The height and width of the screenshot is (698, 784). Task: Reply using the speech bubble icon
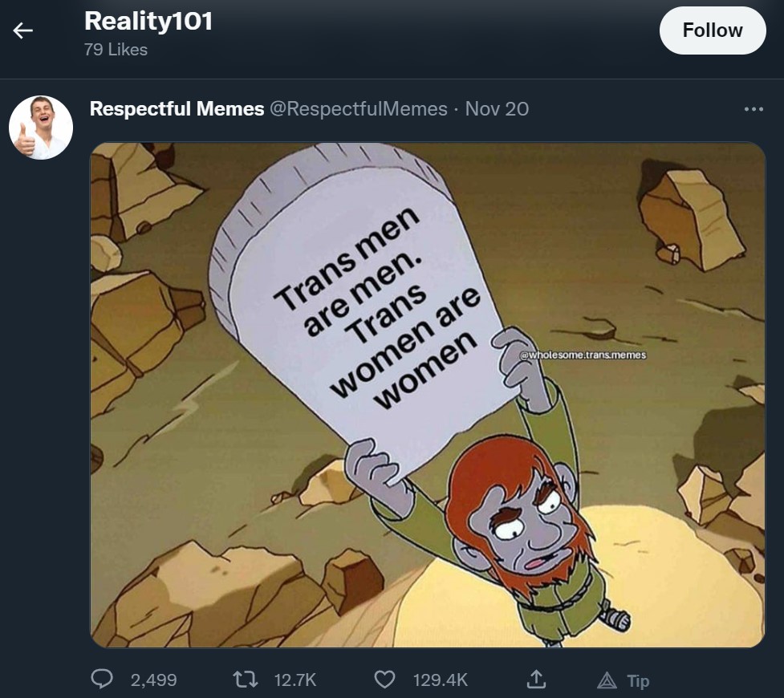(x=102, y=680)
